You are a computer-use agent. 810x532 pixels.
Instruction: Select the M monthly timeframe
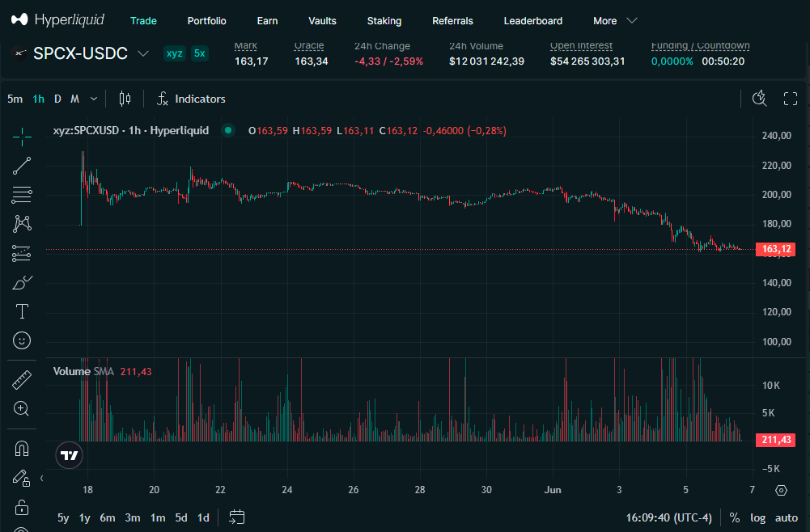[x=75, y=99]
